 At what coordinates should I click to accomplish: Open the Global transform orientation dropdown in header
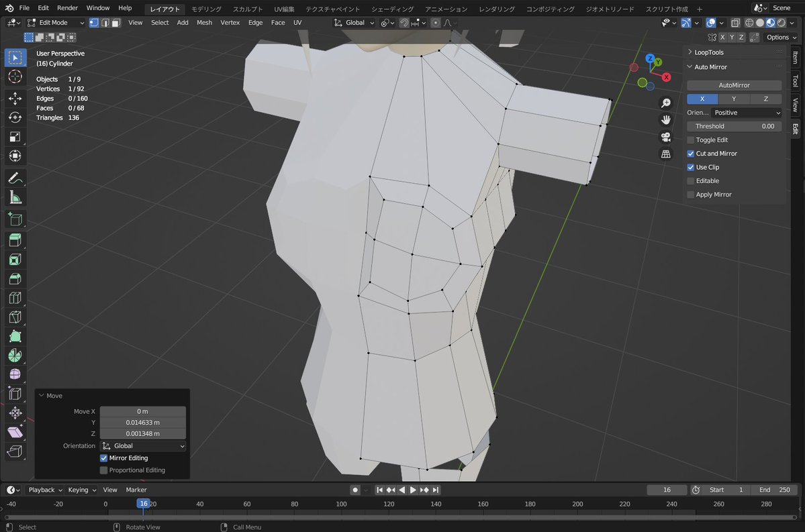coord(354,23)
